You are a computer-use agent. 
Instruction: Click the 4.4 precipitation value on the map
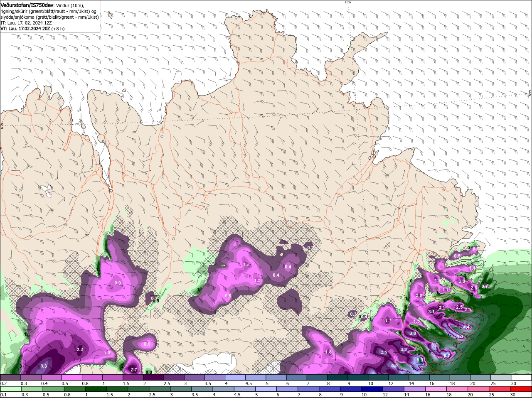[466, 327]
